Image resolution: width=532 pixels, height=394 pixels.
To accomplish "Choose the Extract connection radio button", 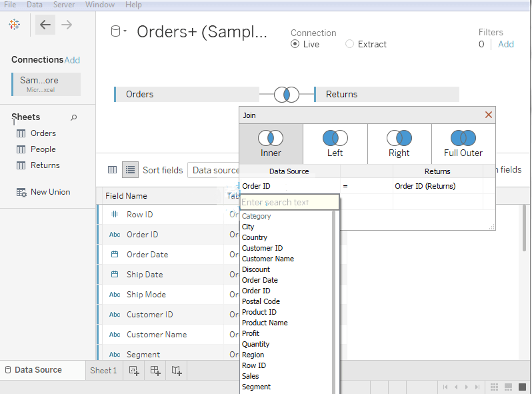I will (349, 44).
